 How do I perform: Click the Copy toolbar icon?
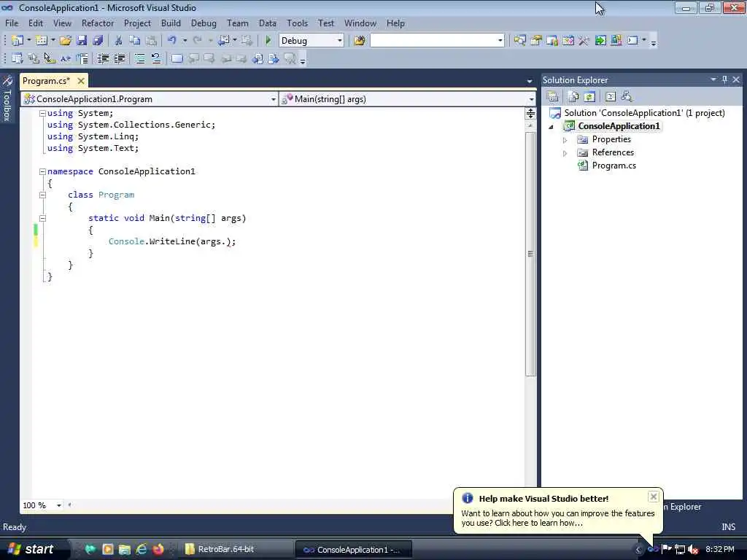(135, 41)
